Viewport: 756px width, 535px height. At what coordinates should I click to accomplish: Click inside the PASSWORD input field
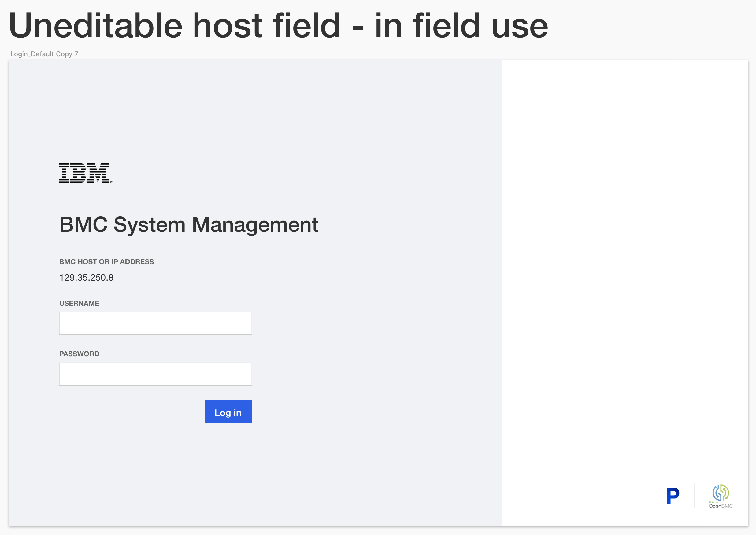click(155, 373)
